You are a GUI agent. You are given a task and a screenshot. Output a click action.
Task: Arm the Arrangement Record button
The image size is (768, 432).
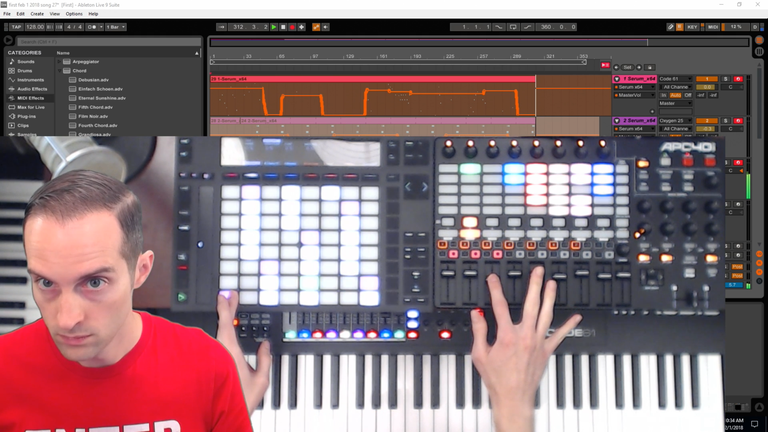pos(292,27)
